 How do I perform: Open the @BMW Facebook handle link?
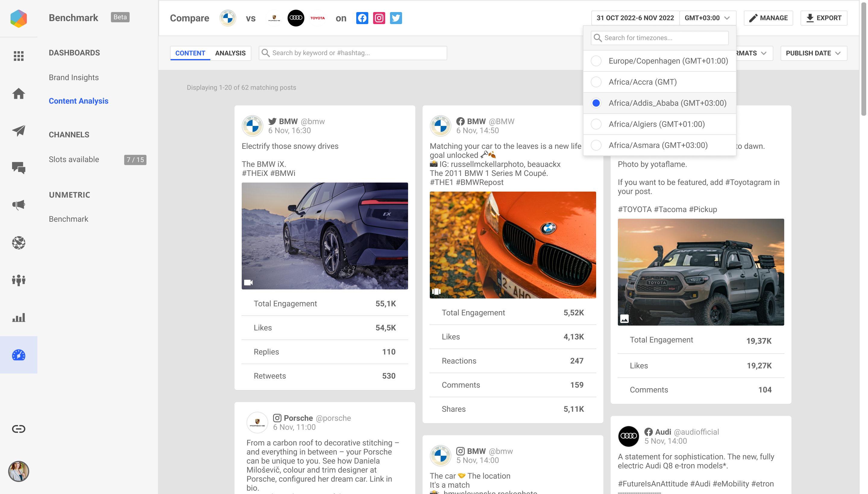[502, 121]
